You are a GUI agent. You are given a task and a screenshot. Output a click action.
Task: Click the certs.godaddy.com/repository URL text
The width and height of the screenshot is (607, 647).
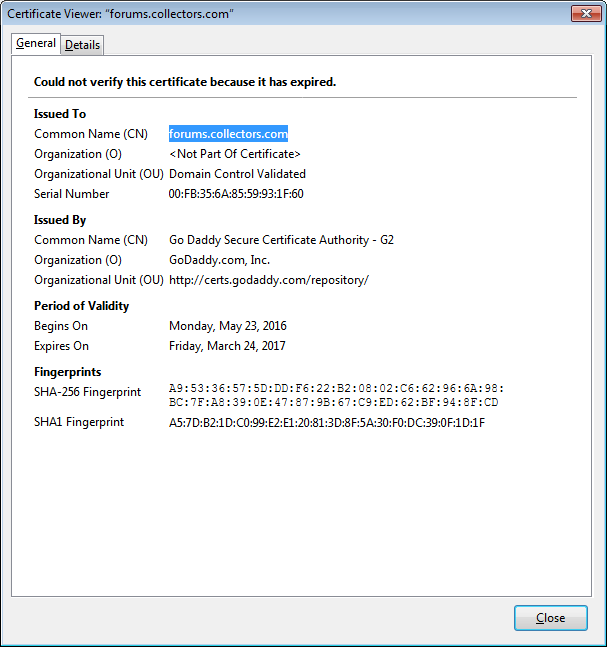[269, 280]
